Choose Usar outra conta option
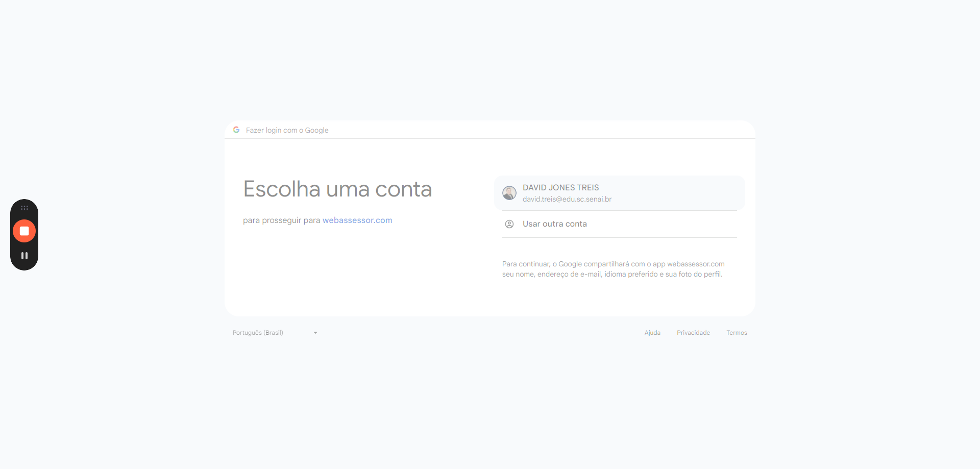This screenshot has width=980, height=469. tap(619, 224)
